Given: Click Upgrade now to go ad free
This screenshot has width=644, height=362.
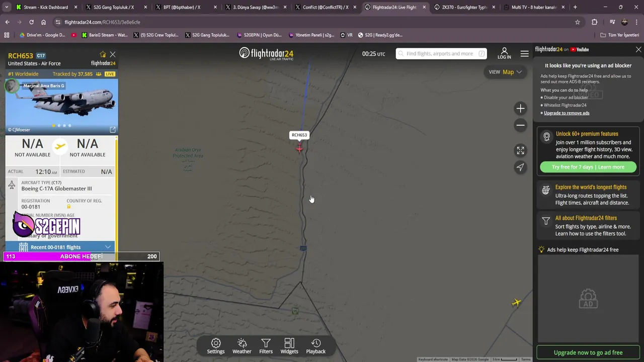Looking at the screenshot, I should click(588, 352).
